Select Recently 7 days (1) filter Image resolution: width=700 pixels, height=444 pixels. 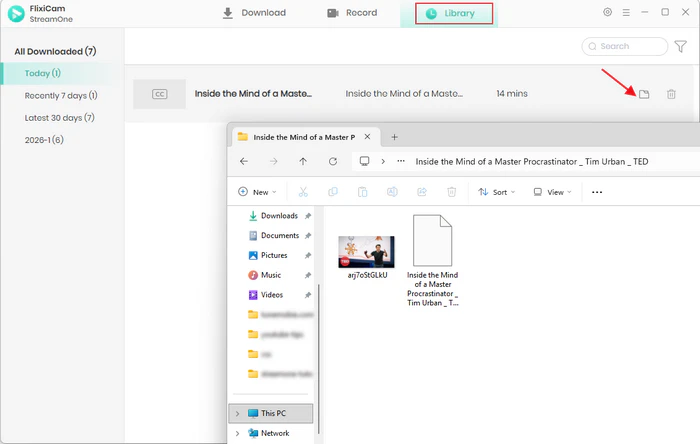pos(61,95)
